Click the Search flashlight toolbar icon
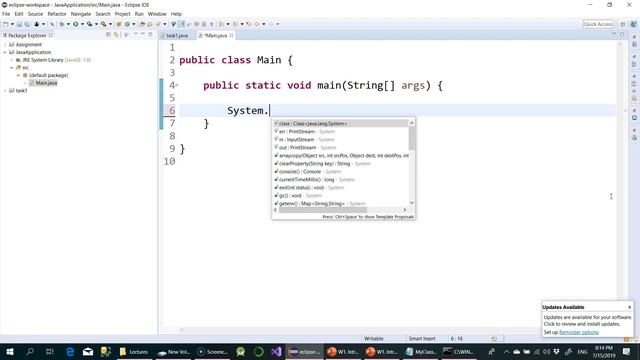 158,24
